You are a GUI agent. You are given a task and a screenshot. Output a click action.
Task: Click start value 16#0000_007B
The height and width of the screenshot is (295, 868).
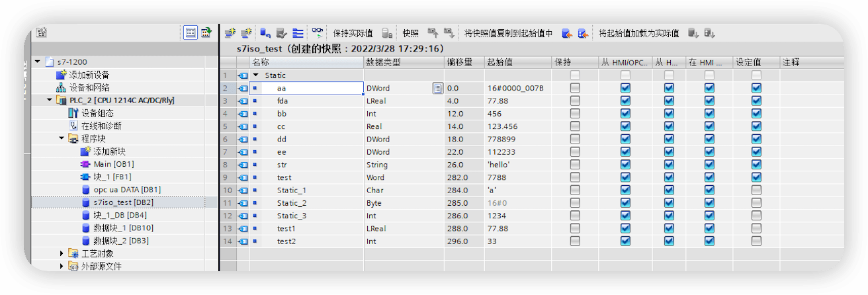515,88
